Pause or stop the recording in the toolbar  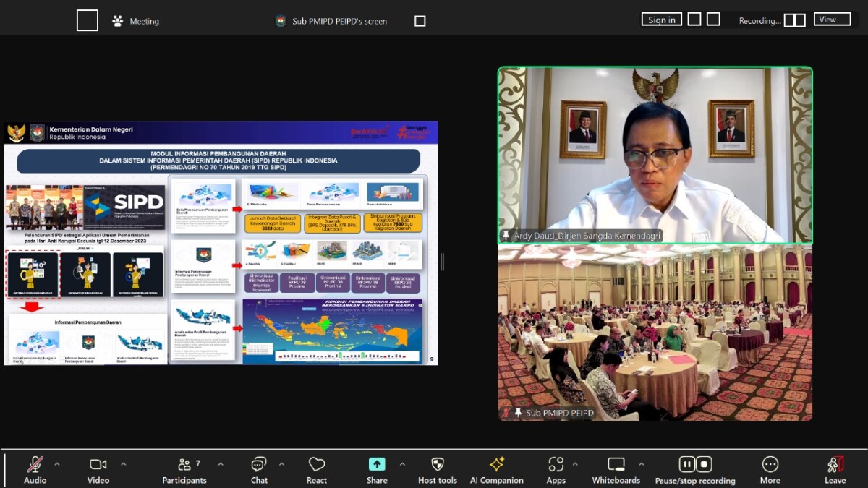(x=695, y=464)
